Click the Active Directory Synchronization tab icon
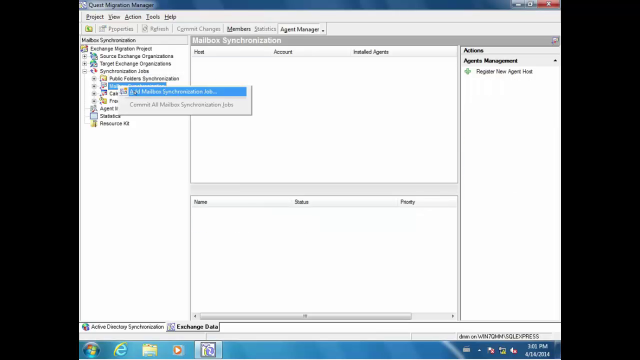Viewport: 640px width, 360px height. [86, 327]
